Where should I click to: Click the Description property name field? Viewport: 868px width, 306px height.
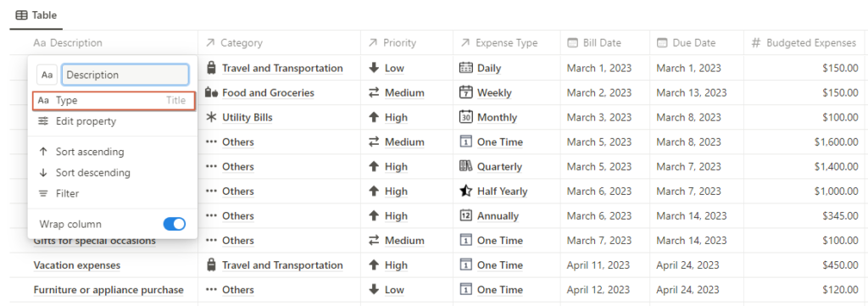(x=125, y=75)
